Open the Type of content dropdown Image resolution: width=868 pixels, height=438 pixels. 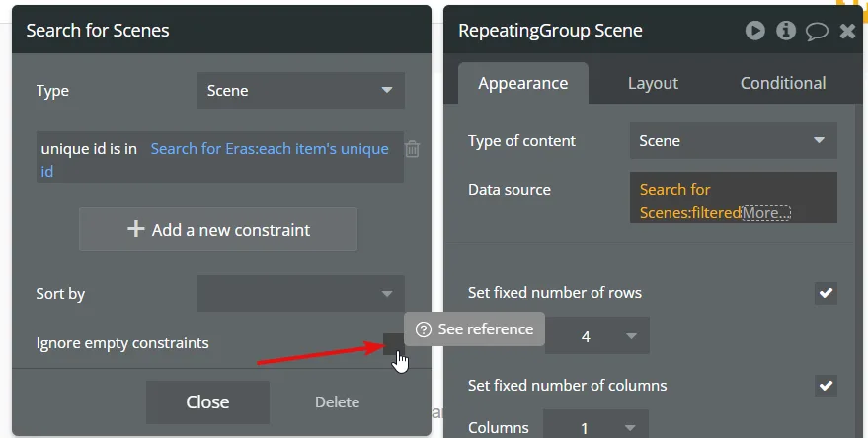click(x=733, y=140)
